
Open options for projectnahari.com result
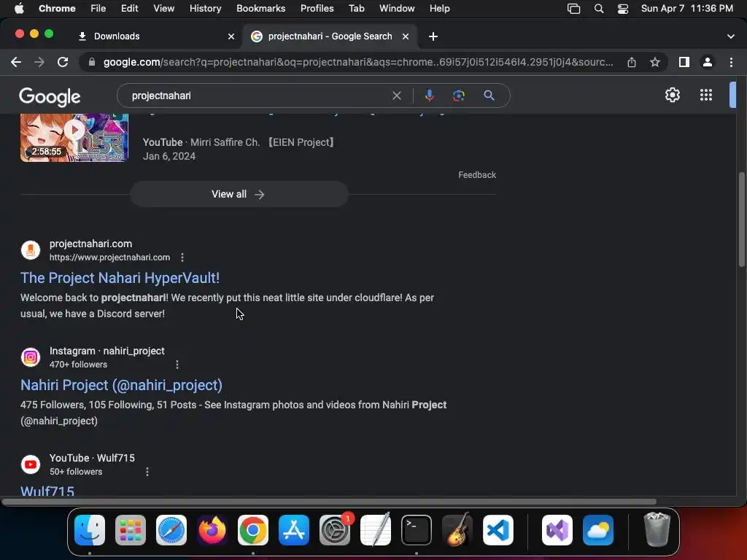pyautogui.click(x=182, y=257)
